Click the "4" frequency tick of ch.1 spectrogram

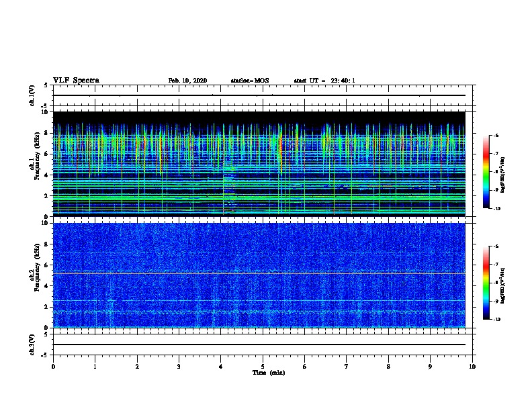(47, 175)
